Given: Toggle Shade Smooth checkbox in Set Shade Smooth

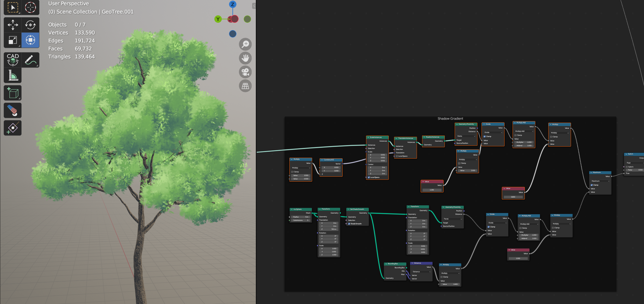Looking at the screenshot, I should [x=349, y=224].
